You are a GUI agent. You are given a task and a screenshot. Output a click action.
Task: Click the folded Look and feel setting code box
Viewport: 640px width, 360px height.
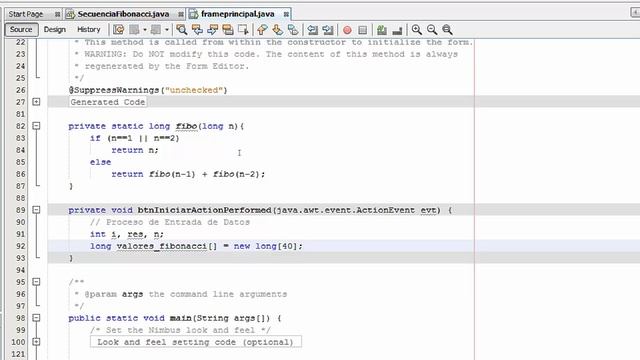point(196,342)
